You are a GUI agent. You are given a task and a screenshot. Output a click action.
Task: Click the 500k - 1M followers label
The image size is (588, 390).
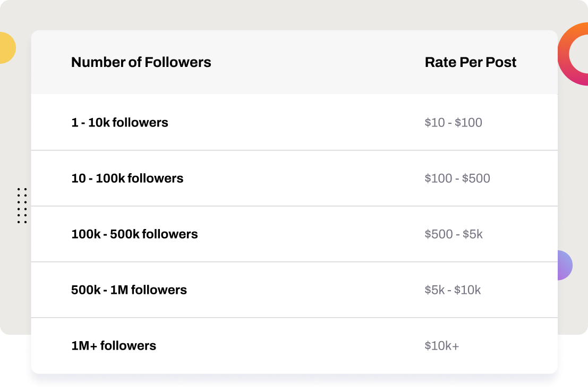tap(129, 290)
